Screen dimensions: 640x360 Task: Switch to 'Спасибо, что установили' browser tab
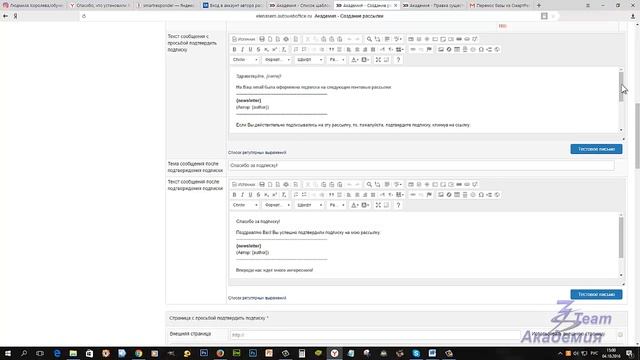(100, 5)
